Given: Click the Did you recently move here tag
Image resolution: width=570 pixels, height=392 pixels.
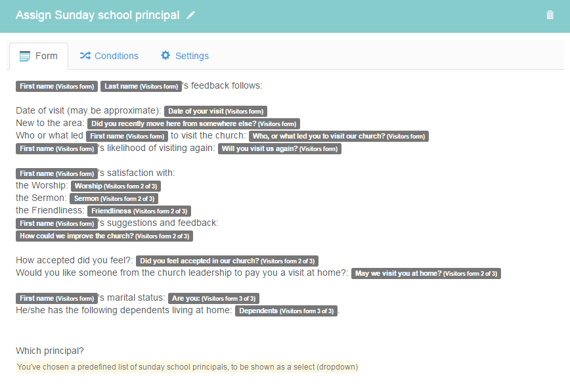Looking at the screenshot, I should [194, 123].
